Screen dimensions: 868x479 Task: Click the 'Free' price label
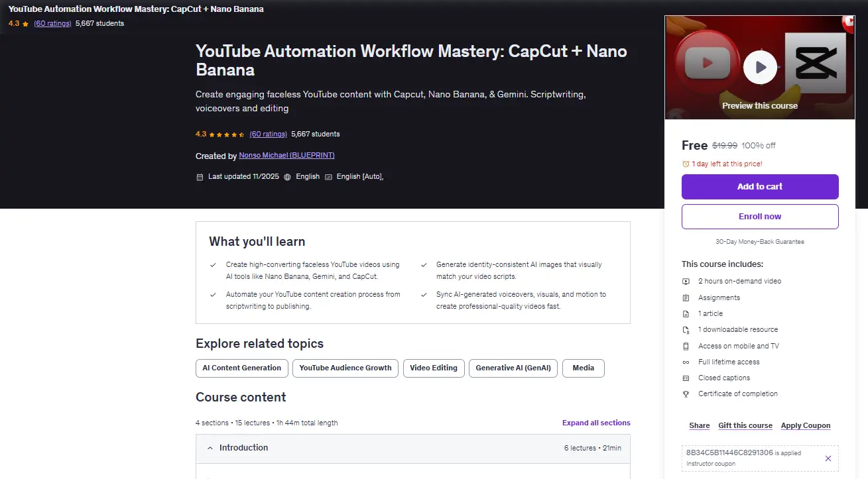pyautogui.click(x=694, y=146)
